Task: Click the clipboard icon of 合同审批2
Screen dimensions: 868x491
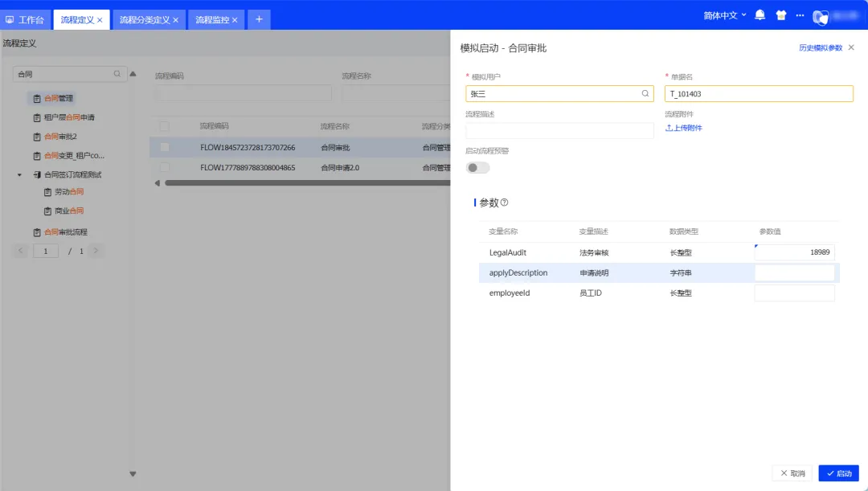Action: point(36,137)
